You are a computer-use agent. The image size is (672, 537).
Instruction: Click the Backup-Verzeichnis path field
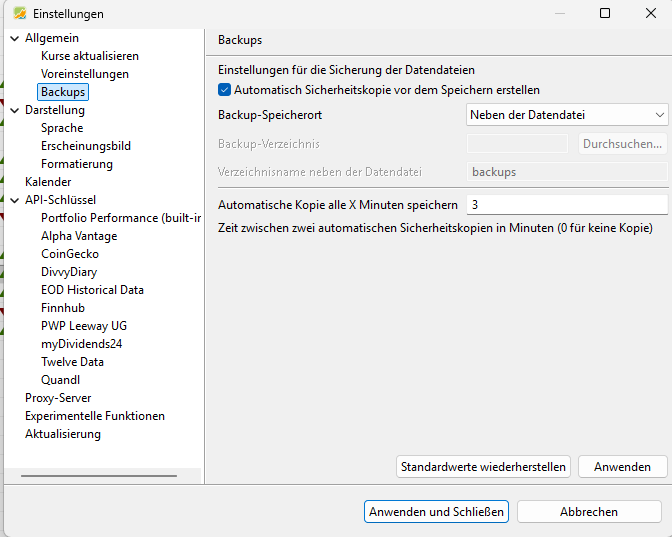(x=517, y=144)
